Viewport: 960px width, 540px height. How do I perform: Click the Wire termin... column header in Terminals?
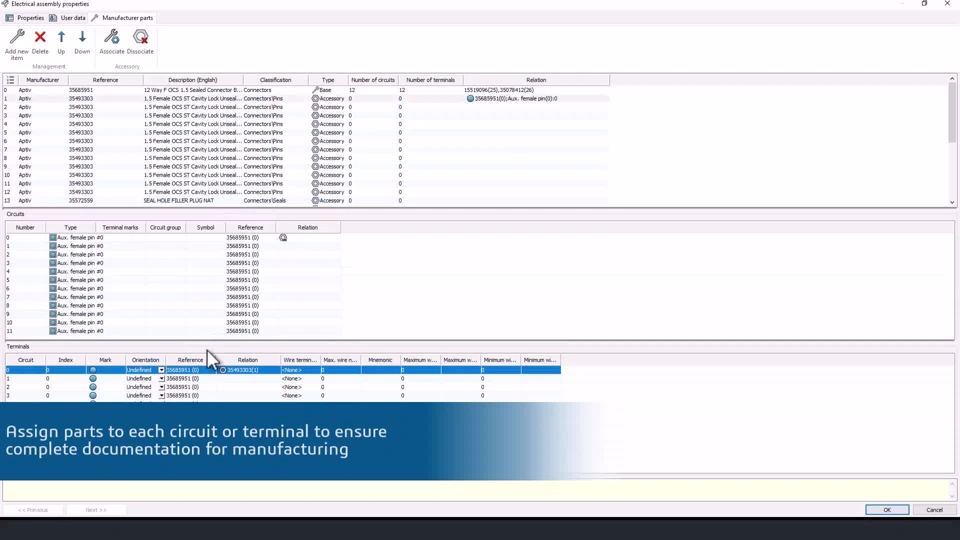pyautogui.click(x=300, y=361)
